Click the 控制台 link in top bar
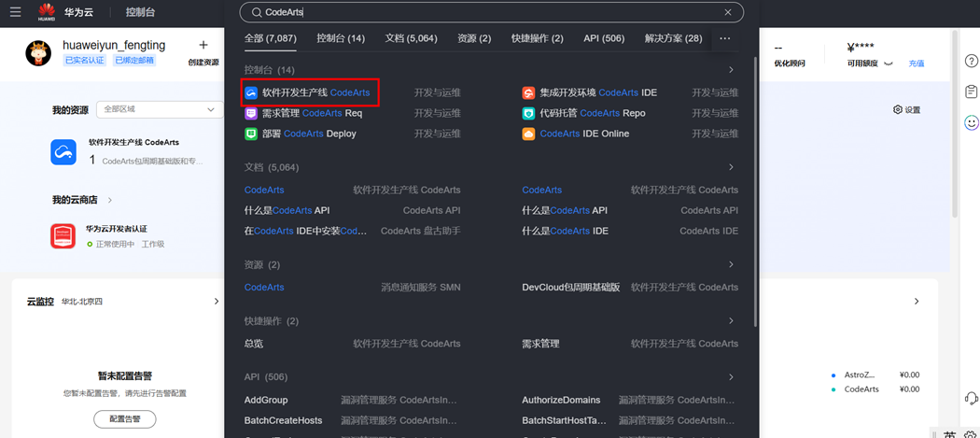Viewport: 980px width, 438px height. pos(141,12)
